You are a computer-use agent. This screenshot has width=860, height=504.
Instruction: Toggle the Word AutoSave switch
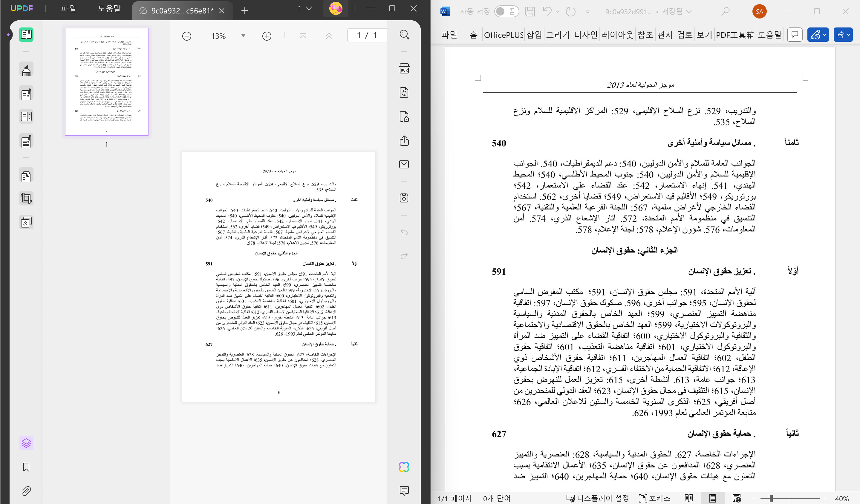(x=506, y=12)
